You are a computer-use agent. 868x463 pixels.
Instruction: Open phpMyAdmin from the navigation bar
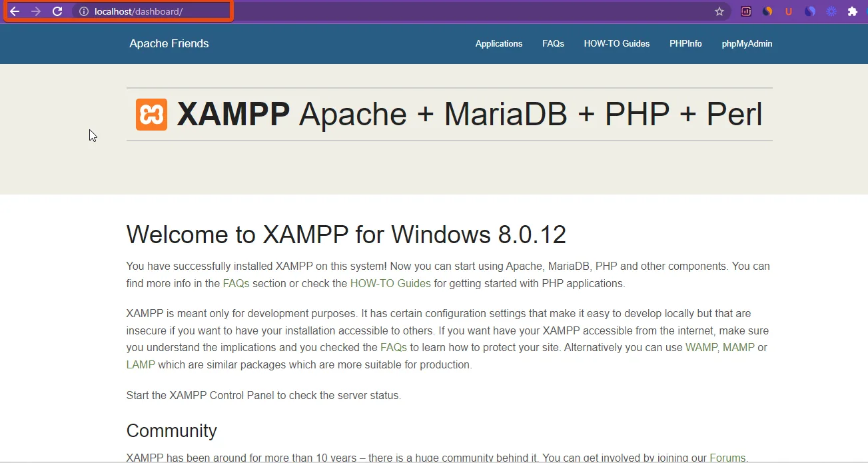[747, 43]
